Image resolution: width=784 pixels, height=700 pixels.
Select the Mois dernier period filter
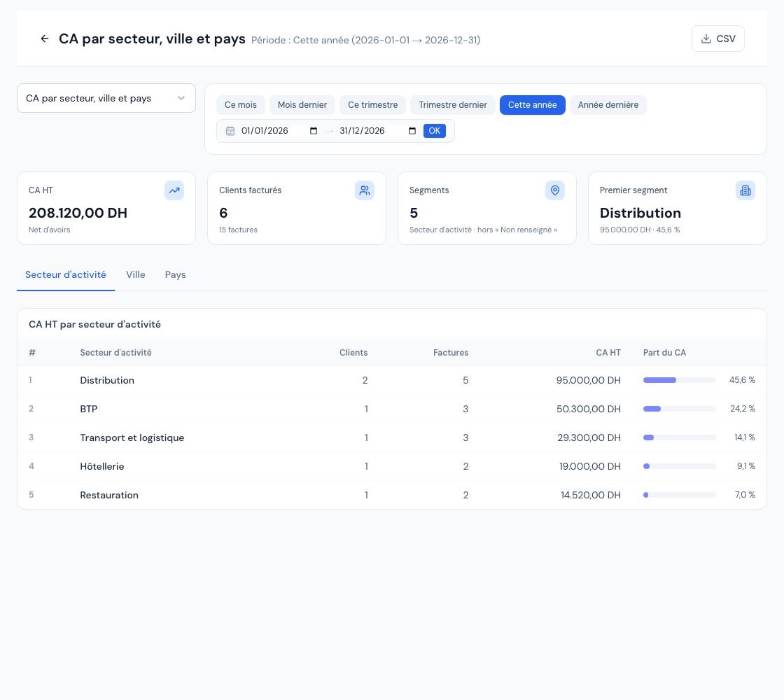[302, 105]
